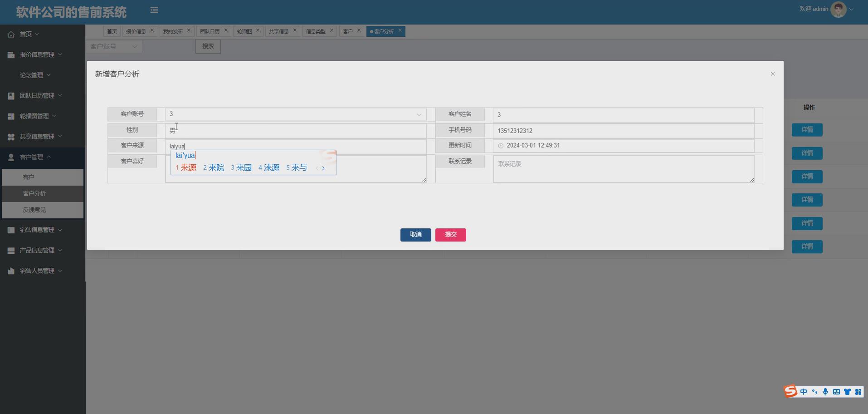Open the 反馈意见 submenu item
Screen dimensions: 868x414
(43, 210)
